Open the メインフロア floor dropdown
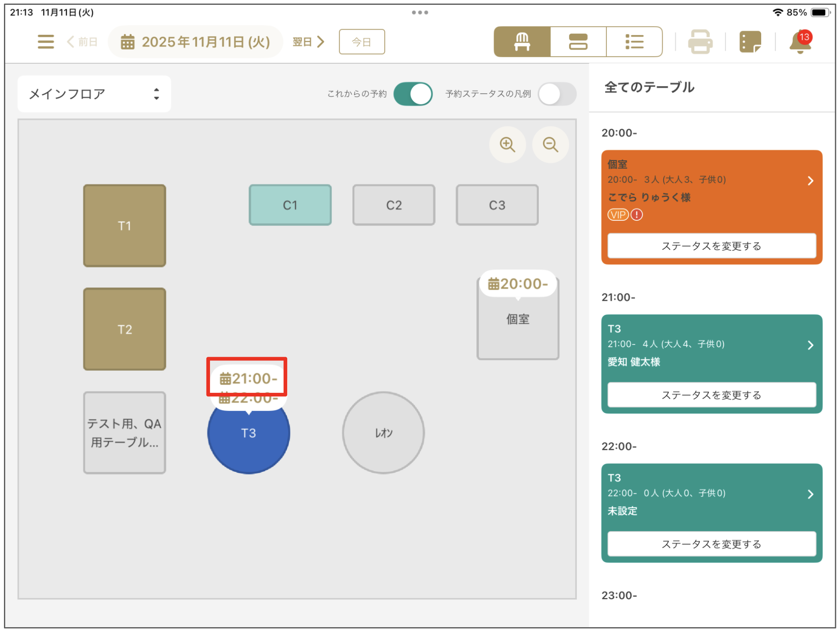 [94, 94]
